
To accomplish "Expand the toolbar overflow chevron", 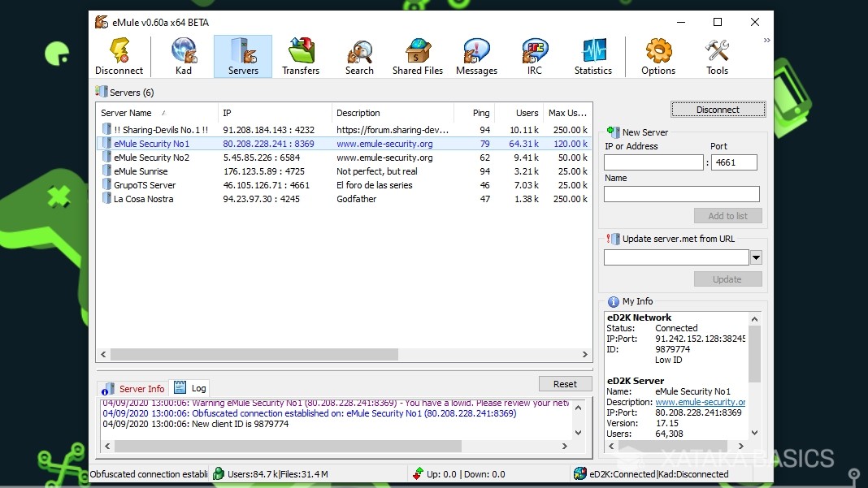I will (766, 39).
